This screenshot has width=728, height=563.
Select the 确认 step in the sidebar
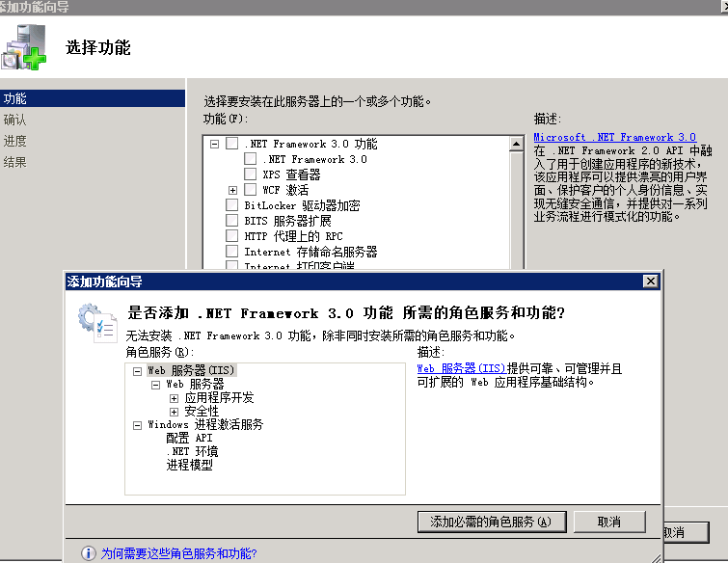pos(14,120)
